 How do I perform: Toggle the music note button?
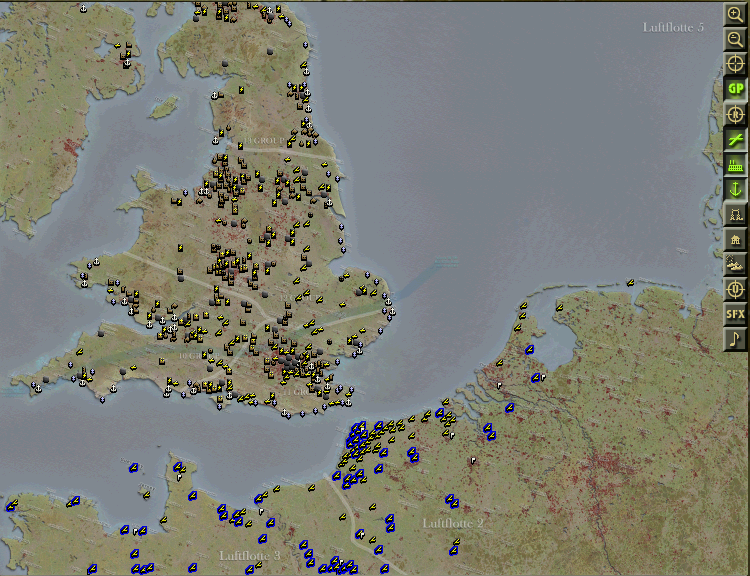pyautogui.click(x=735, y=339)
